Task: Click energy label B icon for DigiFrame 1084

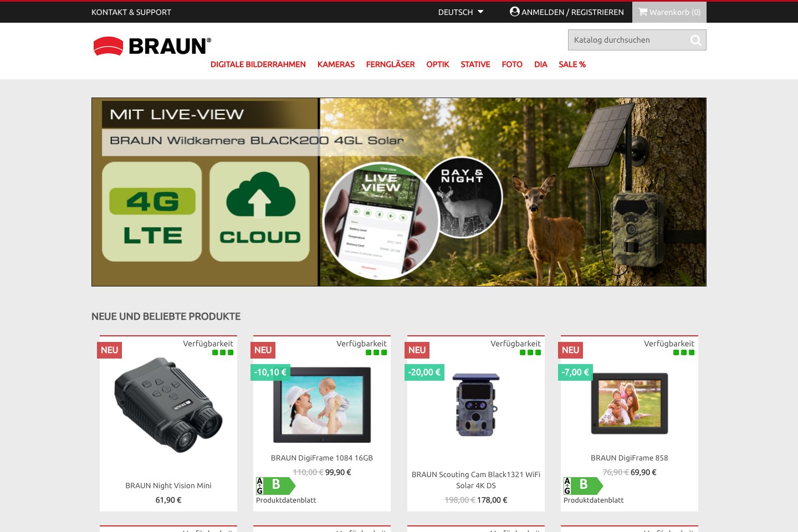Action: pos(275,485)
